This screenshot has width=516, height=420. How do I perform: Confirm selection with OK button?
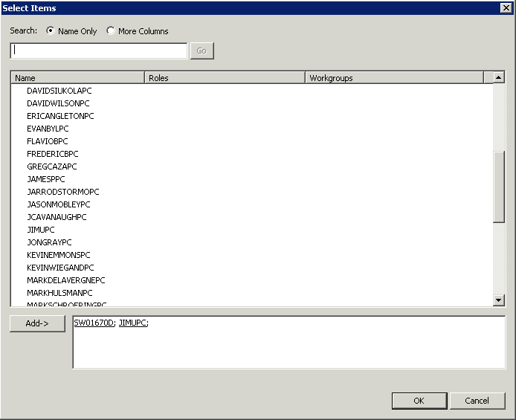(419, 401)
